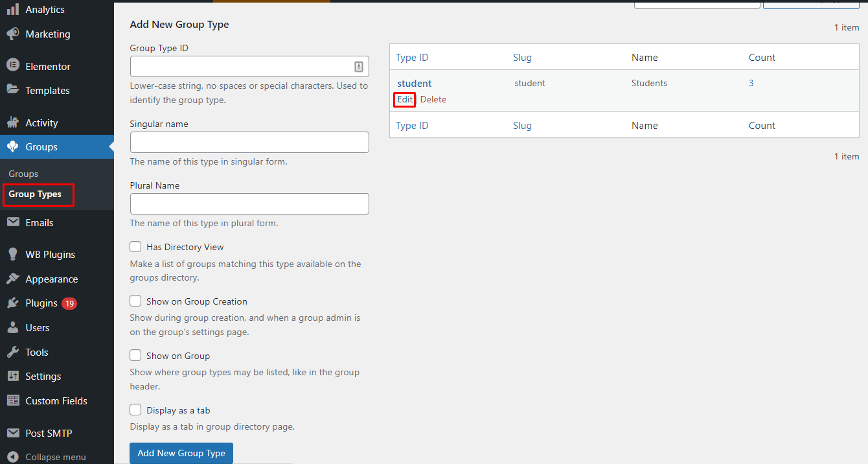Click the Tools wrench icon
This screenshot has height=464, width=868.
(12, 353)
